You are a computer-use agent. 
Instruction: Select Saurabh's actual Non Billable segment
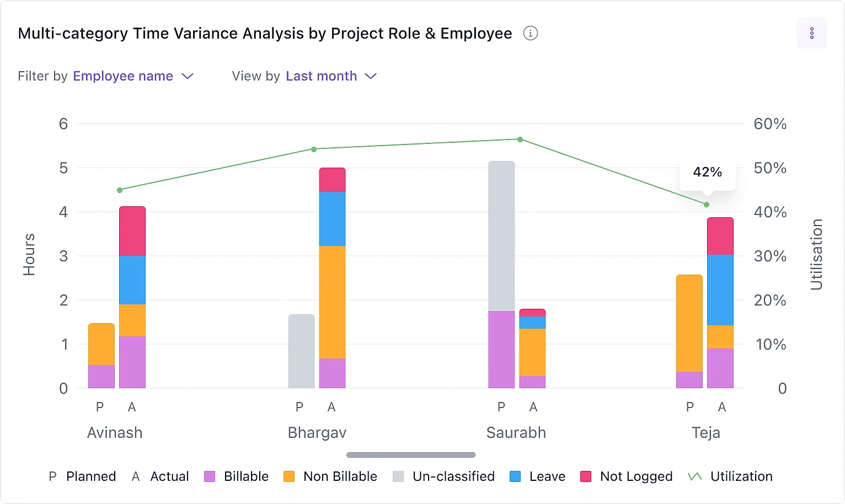[x=532, y=352]
